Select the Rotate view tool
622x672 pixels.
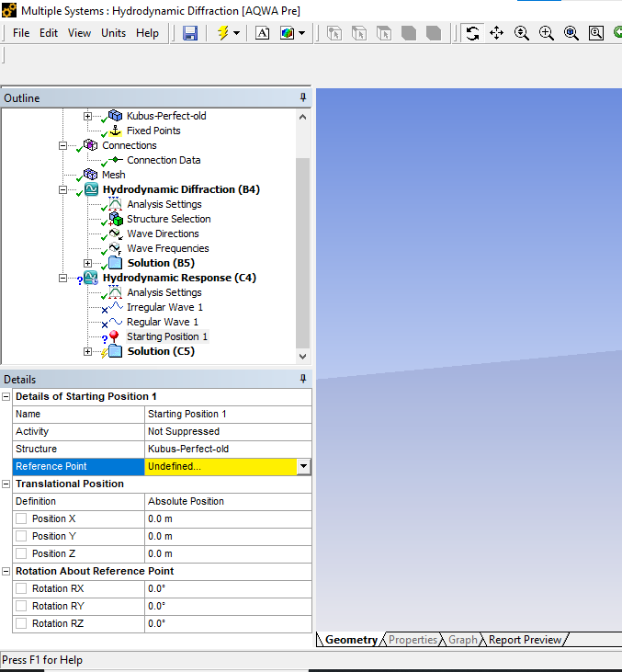472,33
